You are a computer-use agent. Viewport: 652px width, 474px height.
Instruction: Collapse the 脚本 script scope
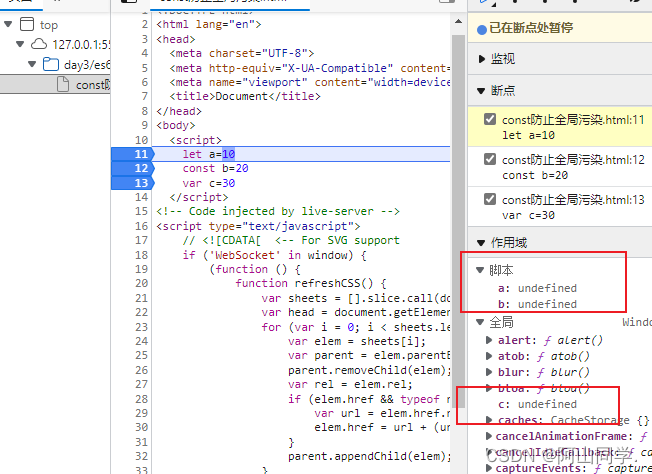pyautogui.click(x=480, y=271)
